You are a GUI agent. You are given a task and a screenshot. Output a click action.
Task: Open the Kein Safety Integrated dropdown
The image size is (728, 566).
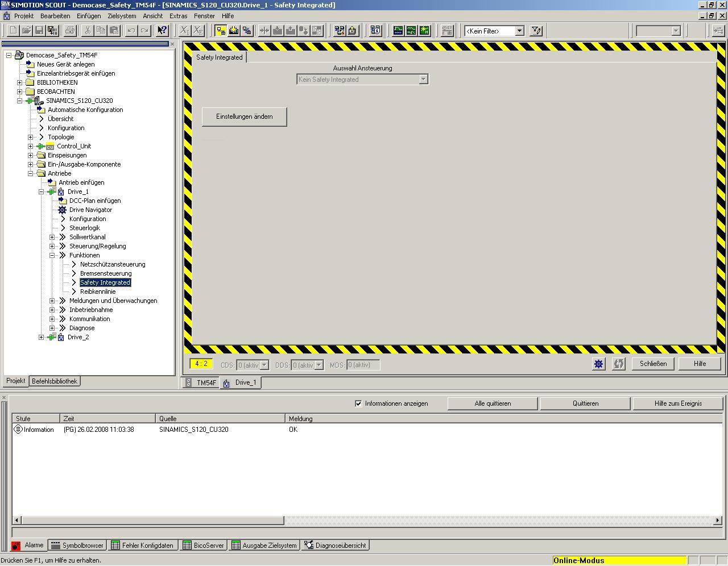tap(423, 80)
